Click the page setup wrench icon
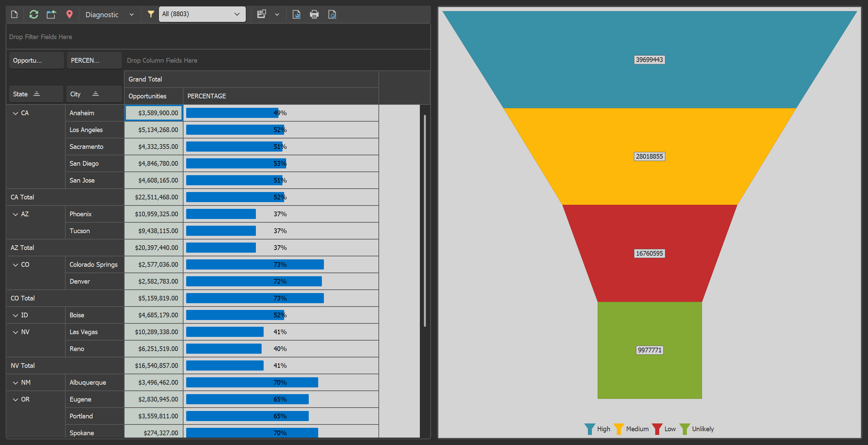The image size is (868, 445). (x=296, y=14)
